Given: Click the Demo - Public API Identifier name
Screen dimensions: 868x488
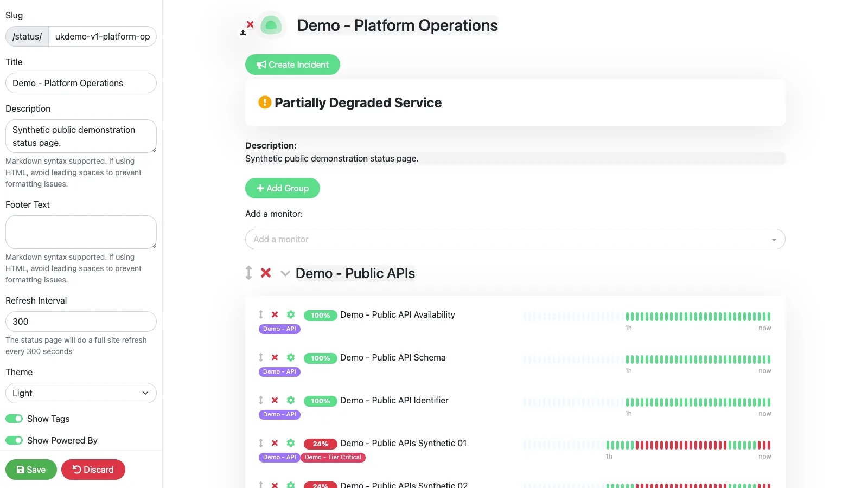Looking at the screenshot, I should [x=394, y=400].
